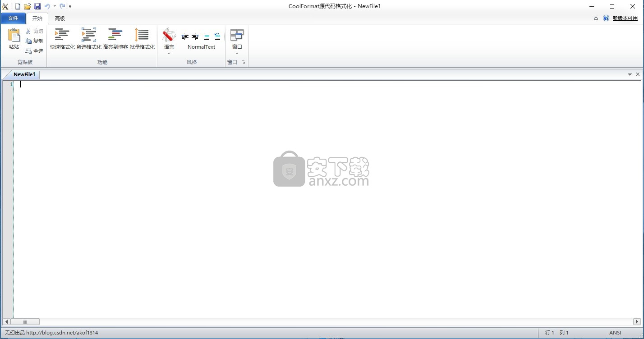The height and width of the screenshot is (339, 644).
Task: Click line number 1 in the gutter
Action: (x=11, y=84)
